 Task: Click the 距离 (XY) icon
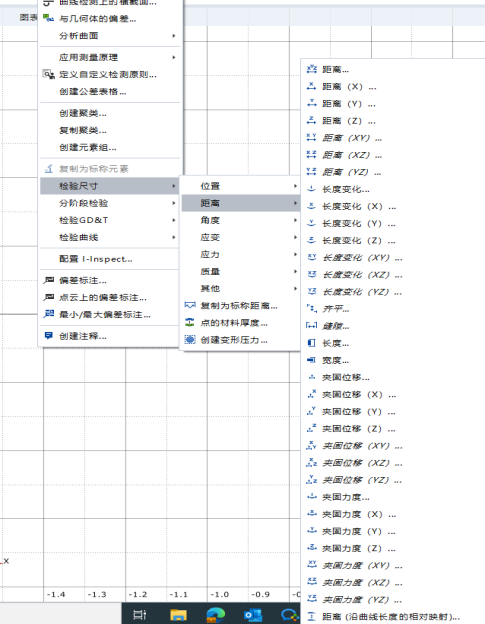pyautogui.click(x=312, y=138)
